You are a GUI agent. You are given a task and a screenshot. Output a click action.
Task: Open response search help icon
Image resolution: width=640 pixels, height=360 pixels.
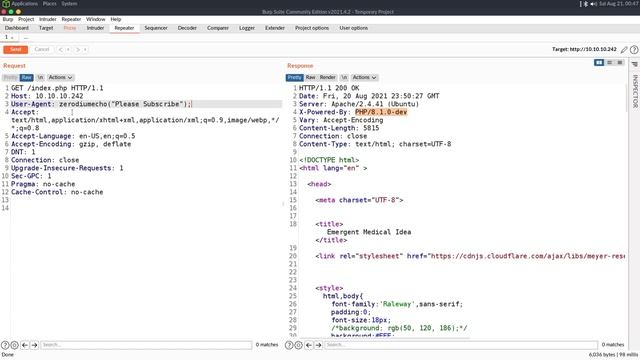point(289,345)
